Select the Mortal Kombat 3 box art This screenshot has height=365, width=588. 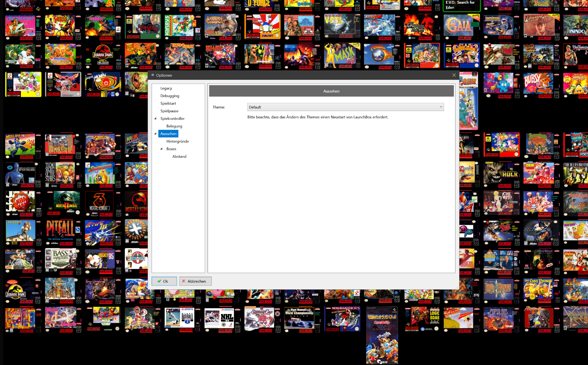coord(103,204)
